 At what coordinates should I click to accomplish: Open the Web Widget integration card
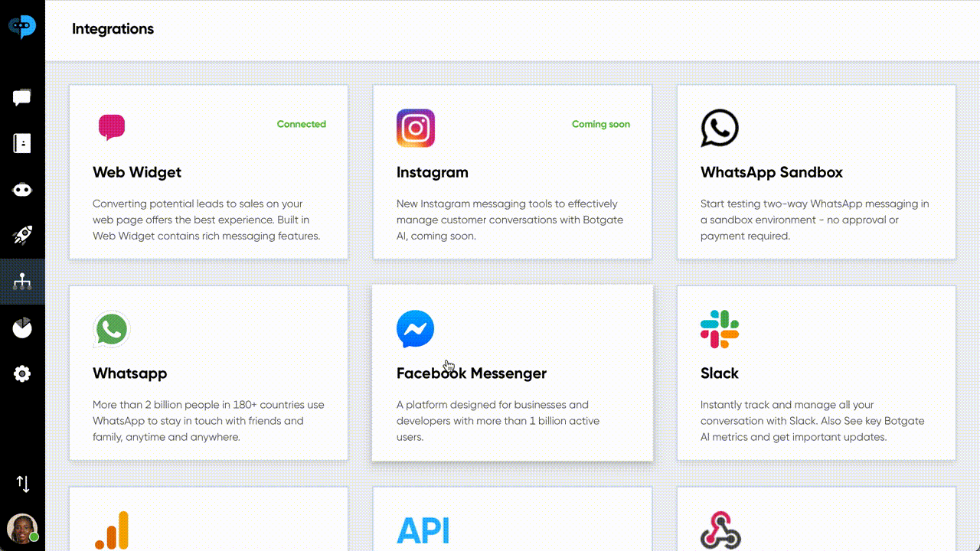pyautogui.click(x=208, y=172)
